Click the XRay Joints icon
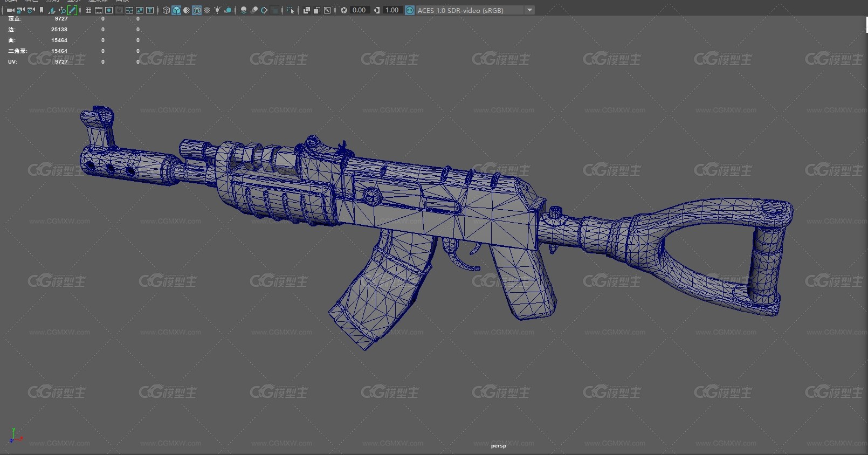868x455 pixels. pyautogui.click(x=327, y=10)
